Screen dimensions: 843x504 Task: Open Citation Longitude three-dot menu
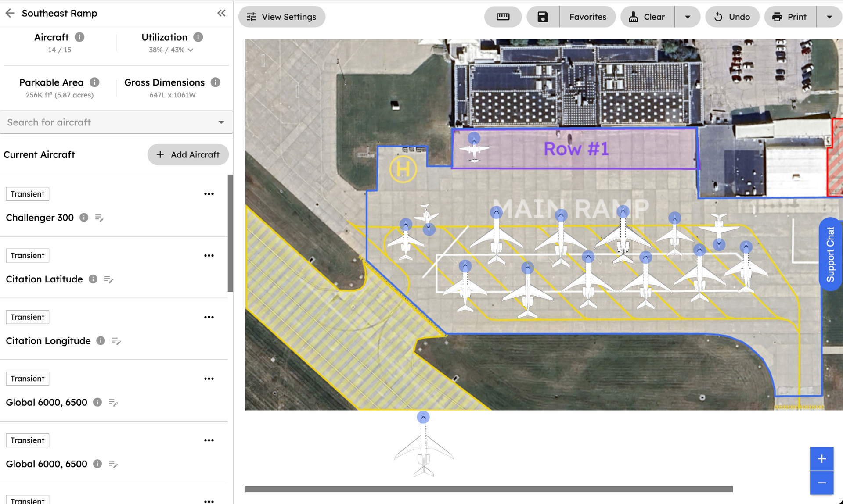click(209, 317)
